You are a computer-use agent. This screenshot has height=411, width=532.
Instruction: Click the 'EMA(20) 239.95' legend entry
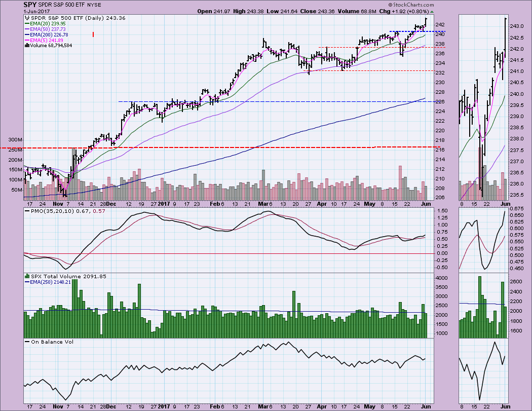(x=48, y=24)
